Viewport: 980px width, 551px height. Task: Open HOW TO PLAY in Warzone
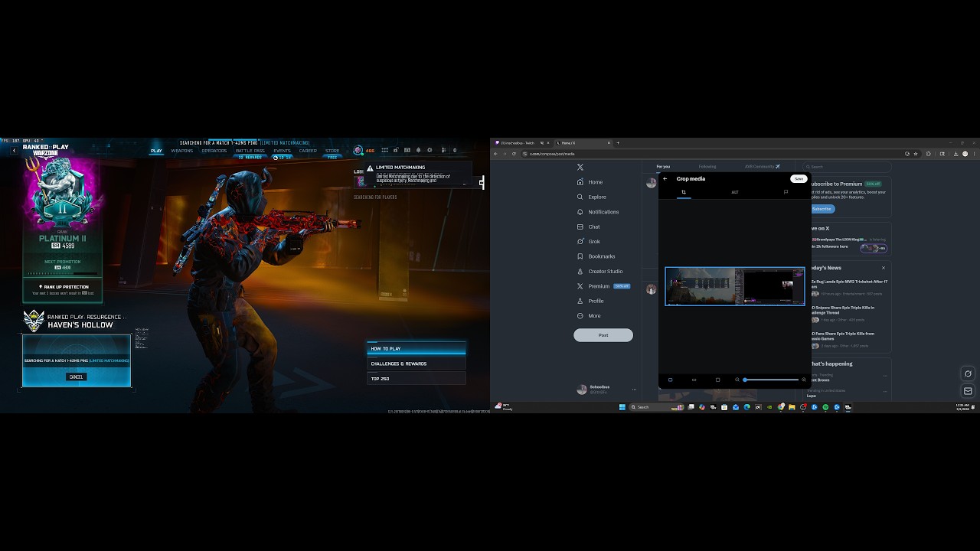pos(416,348)
